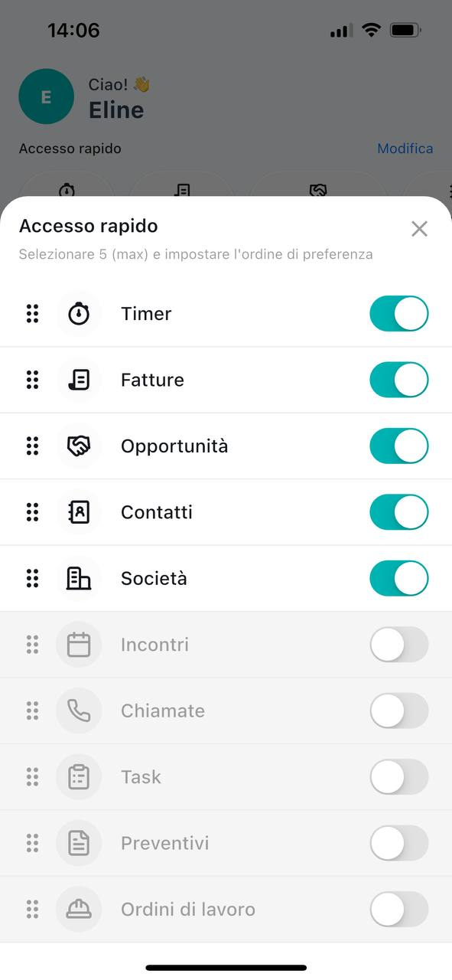This screenshot has height=980, width=452.
Task: Turn off the Fatture switch
Action: click(x=399, y=380)
